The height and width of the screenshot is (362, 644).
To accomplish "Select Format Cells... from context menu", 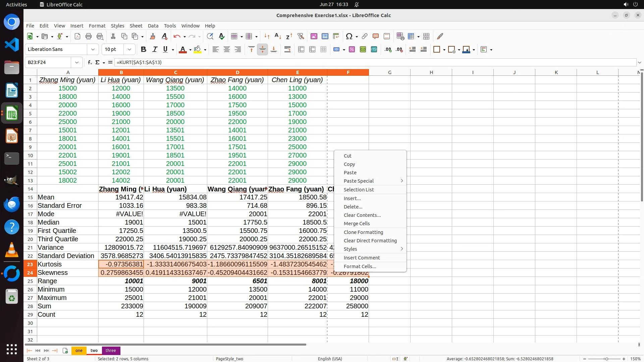I will [x=360, y=266].
